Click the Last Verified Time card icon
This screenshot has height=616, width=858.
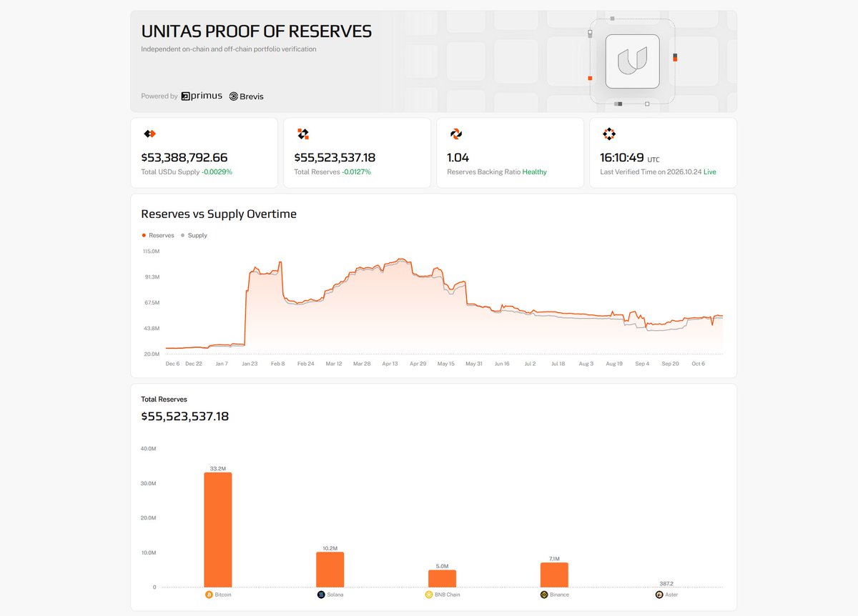[608, 134]
